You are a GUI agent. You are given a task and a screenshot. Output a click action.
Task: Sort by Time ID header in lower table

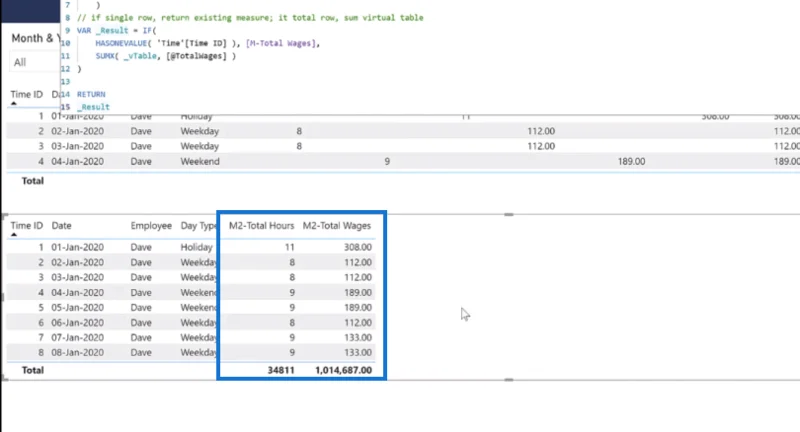click(x=27, y=225)
